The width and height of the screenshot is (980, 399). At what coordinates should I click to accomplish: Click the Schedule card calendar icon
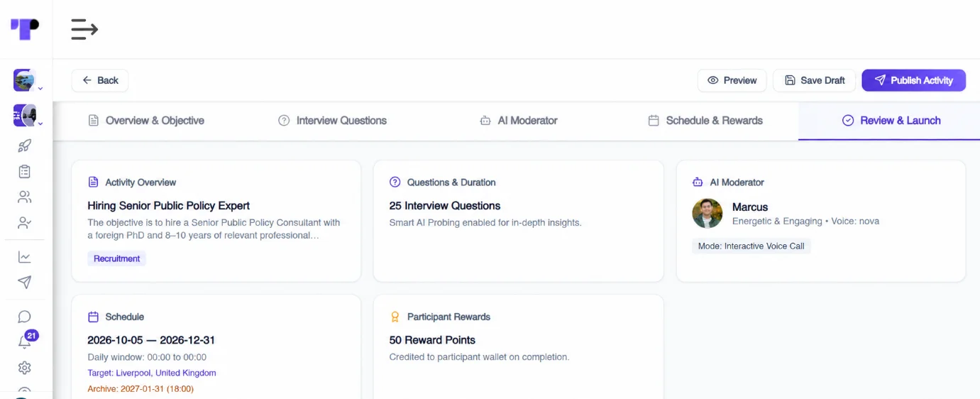tap(93, 317)
